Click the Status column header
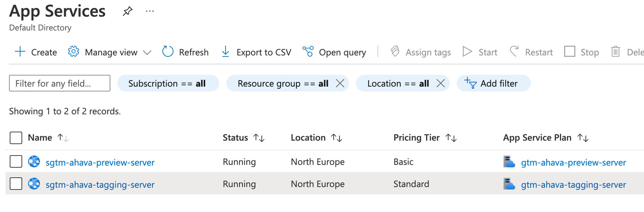644x212 pixels. pos(235,138)
